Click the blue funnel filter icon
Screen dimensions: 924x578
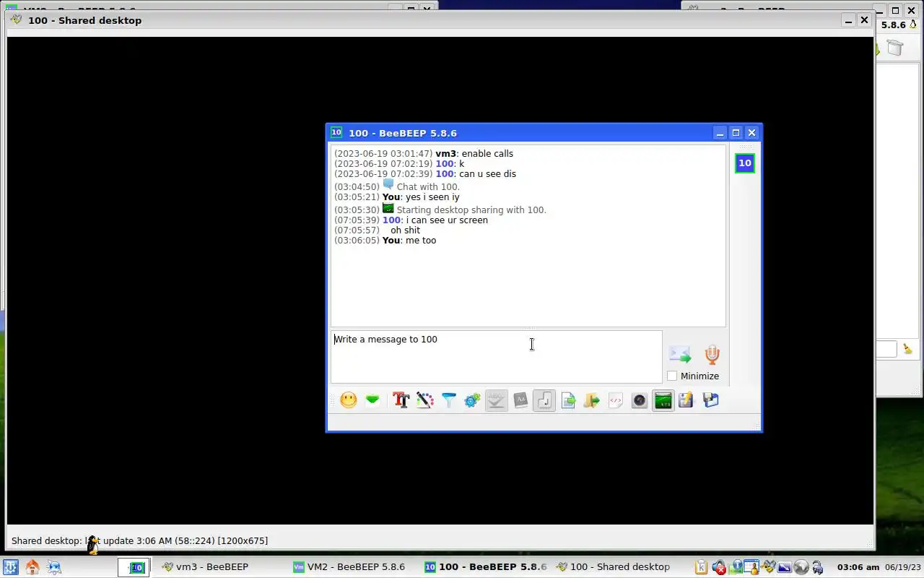[449, 400]
